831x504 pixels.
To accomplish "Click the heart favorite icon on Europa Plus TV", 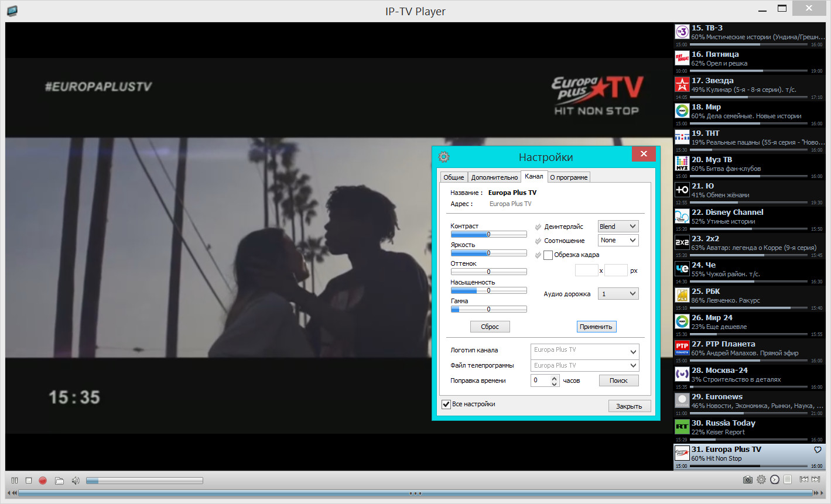I will (818, 450).
